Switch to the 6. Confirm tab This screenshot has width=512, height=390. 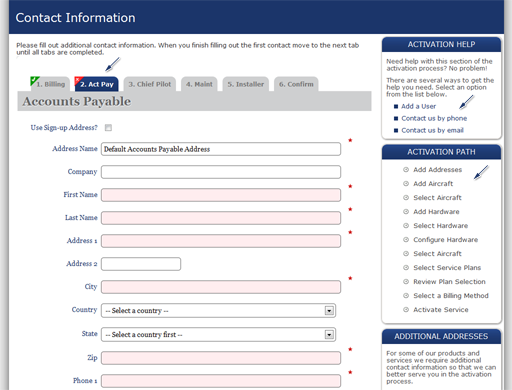click(x=296, y=84)
